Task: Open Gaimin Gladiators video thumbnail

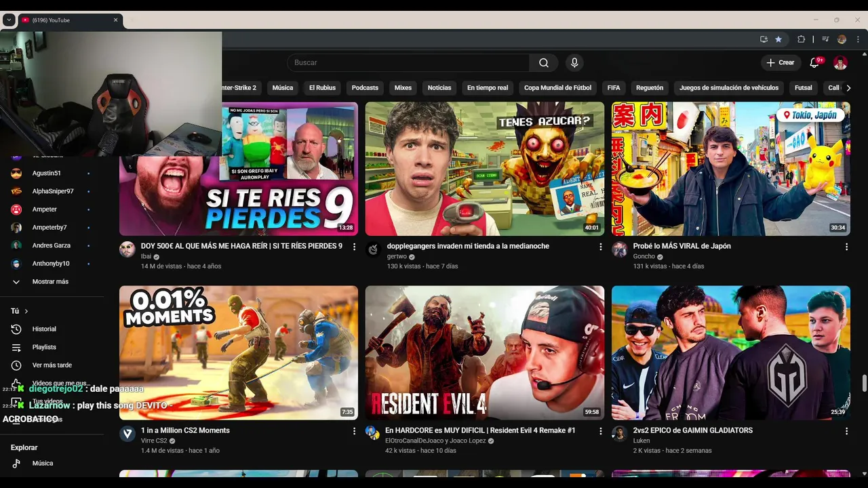Action: pos(731,352)
